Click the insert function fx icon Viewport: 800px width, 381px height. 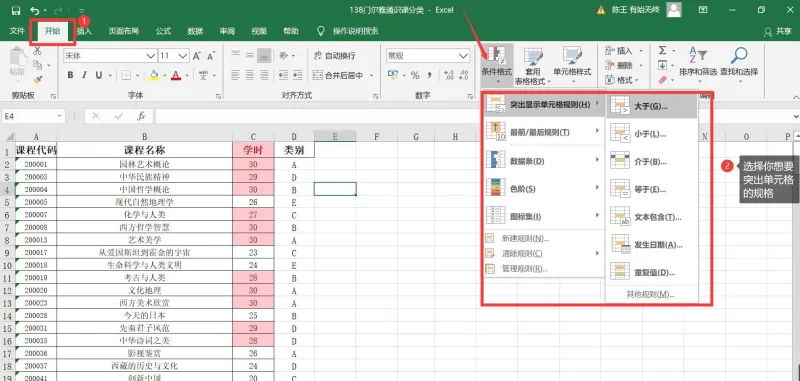pyautogui.click(x=141, y=116)
